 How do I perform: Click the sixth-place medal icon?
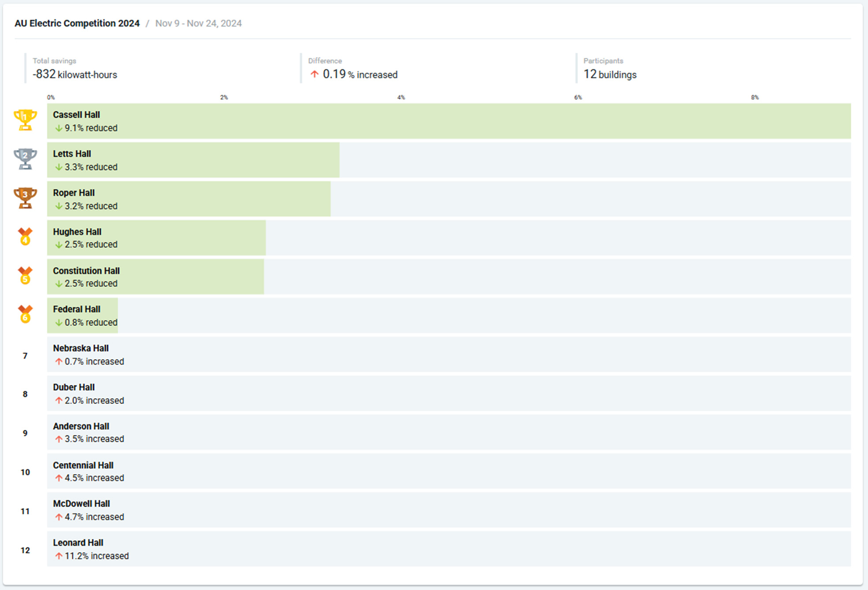25,314
